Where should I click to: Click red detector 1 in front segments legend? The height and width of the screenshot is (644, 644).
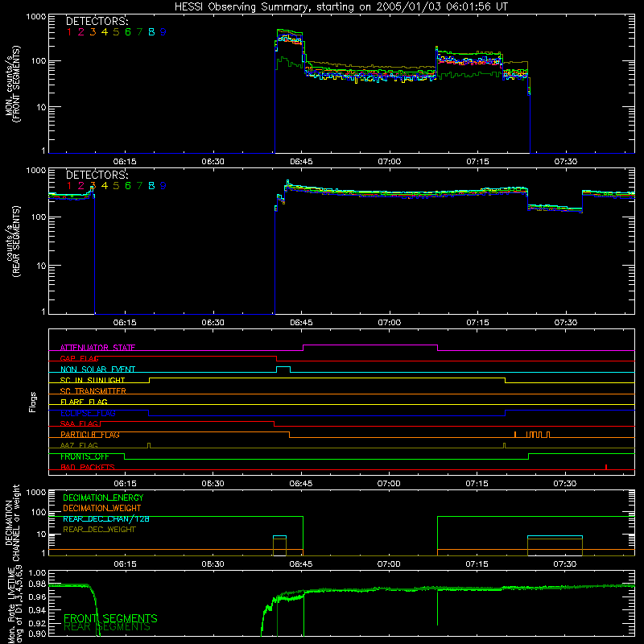tap(69, 32)
